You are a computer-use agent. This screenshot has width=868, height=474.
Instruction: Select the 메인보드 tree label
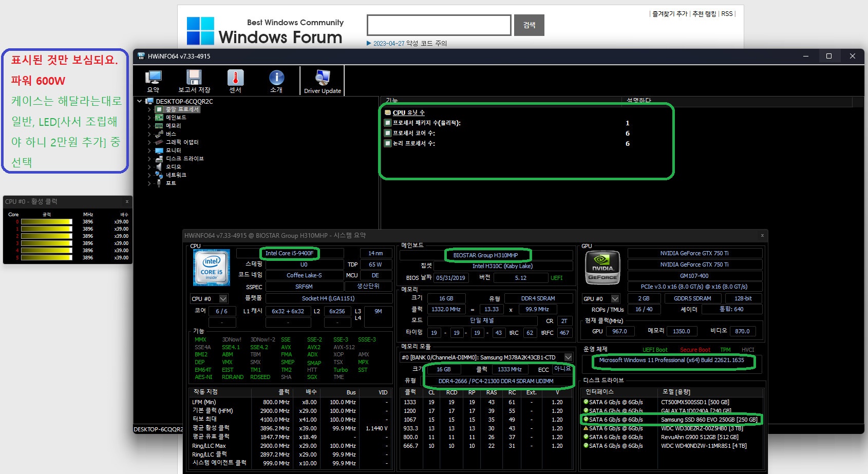[x=176, y=118]
